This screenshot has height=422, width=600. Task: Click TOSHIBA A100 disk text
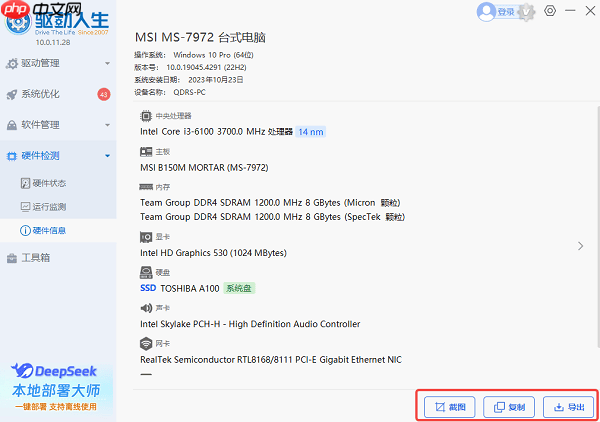coord(190,288)
